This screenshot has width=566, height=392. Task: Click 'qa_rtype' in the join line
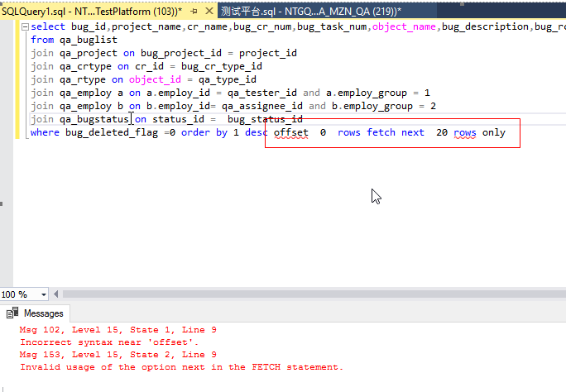coord(83,79)
